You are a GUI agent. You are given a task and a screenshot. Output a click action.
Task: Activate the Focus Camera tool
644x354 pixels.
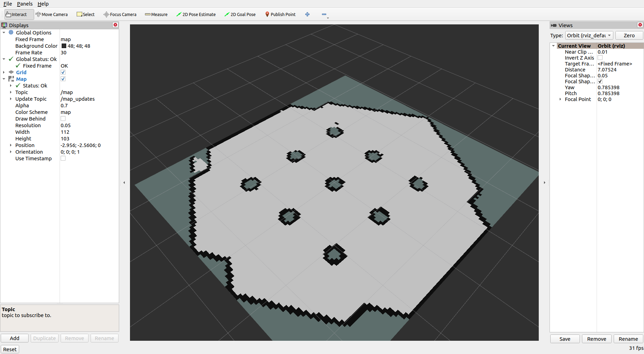coord(120,14)
